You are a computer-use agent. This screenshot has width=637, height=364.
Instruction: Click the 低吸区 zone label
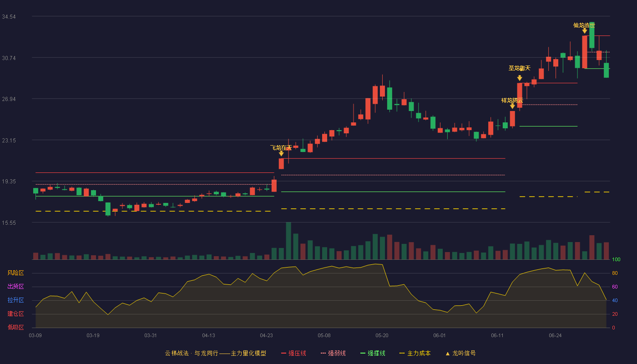tap(15, 327)
